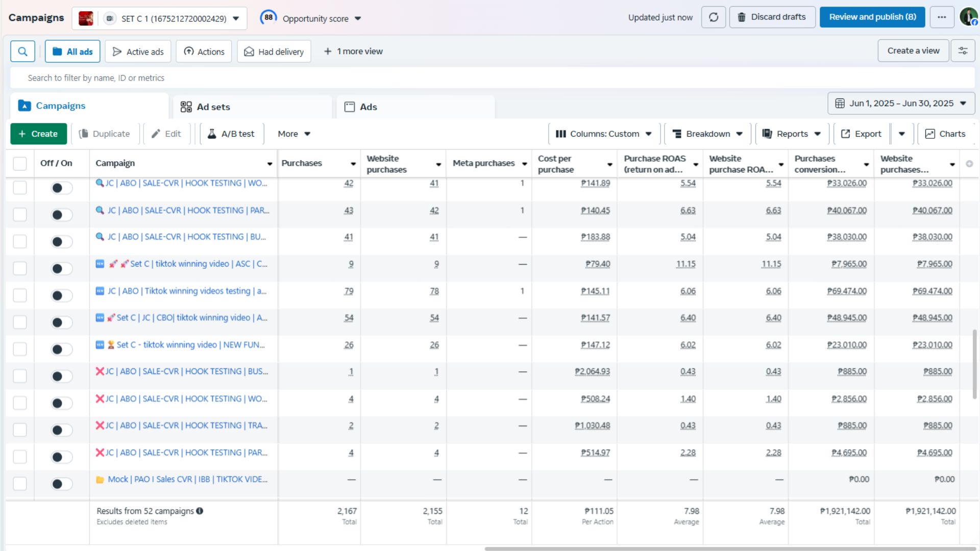Toggle the Set C tiktok winning video ASC switch
The width and height of the screenshot is (980, 551).
62,268
